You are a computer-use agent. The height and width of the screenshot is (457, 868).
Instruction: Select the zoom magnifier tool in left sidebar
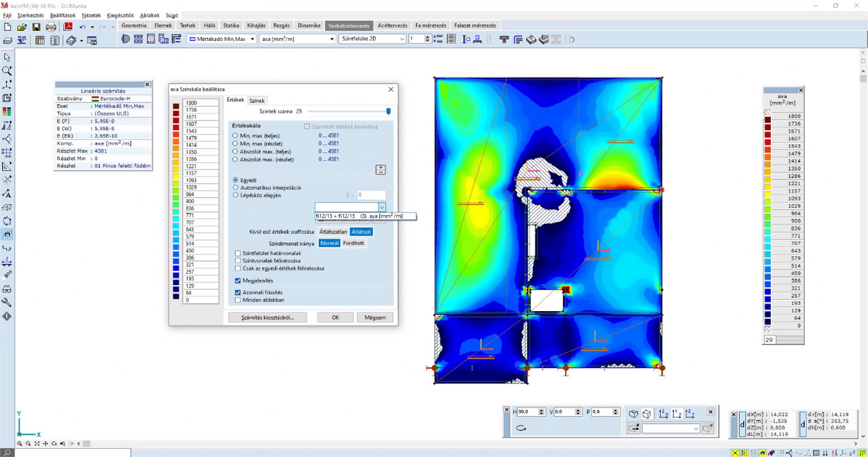(7, 71)
